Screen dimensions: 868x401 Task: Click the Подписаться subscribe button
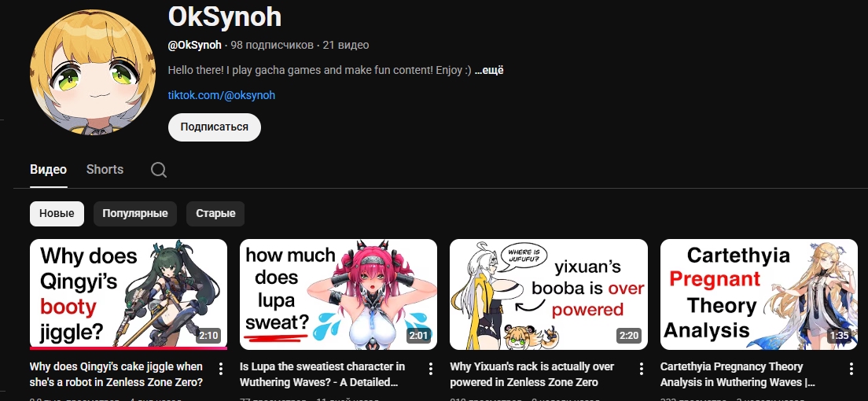214,127
